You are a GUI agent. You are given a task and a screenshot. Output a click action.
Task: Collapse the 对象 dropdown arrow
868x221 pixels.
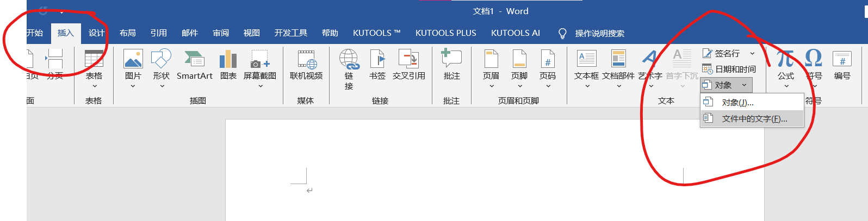click(x=743, y=85)
